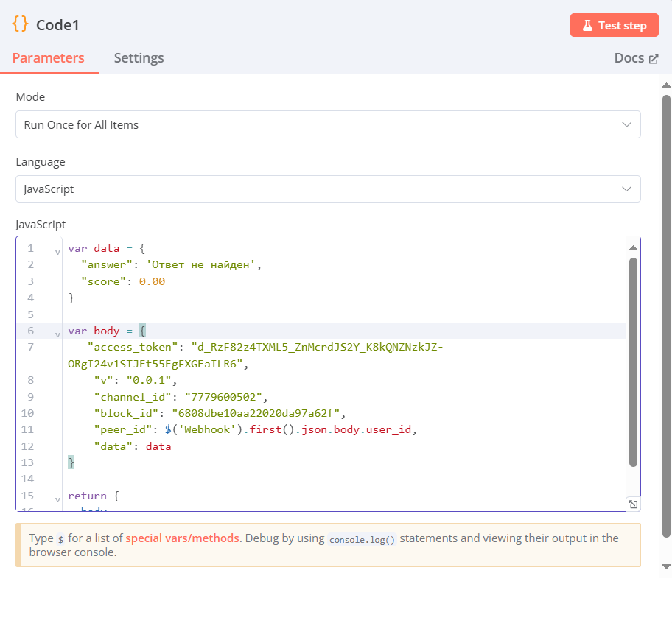
Task: Open the Mode dropdown
Action: click(x=328, y=124)
